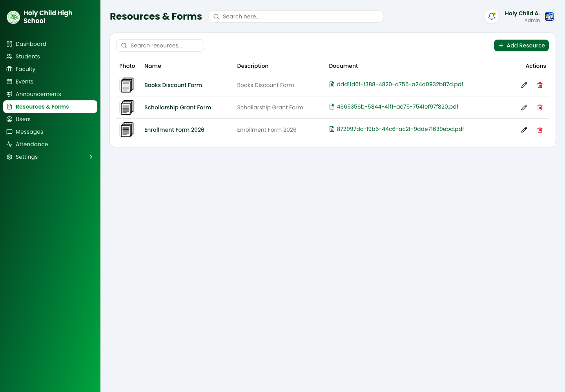The image size is (565, 392).
Task: Click the Resources & Forms page heading
Action: (156, 16)
